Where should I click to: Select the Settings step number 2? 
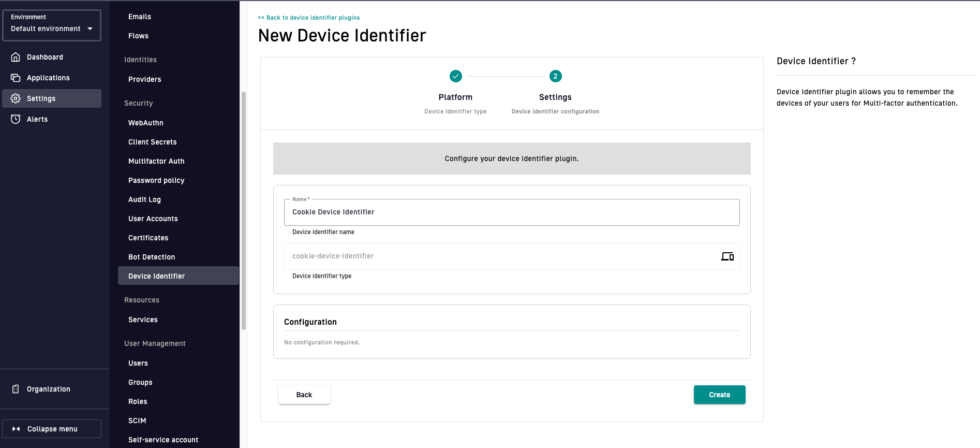[555, 76]
